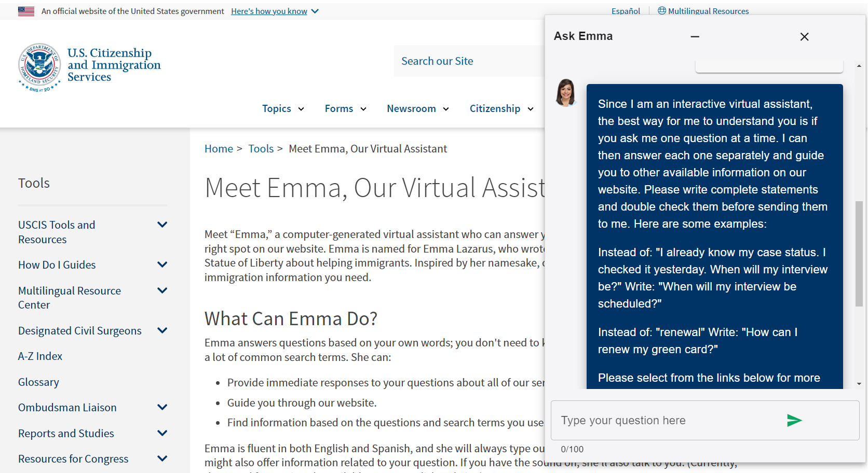
Task: Open Ombudsman Liaison link
Action: [67, 408]
